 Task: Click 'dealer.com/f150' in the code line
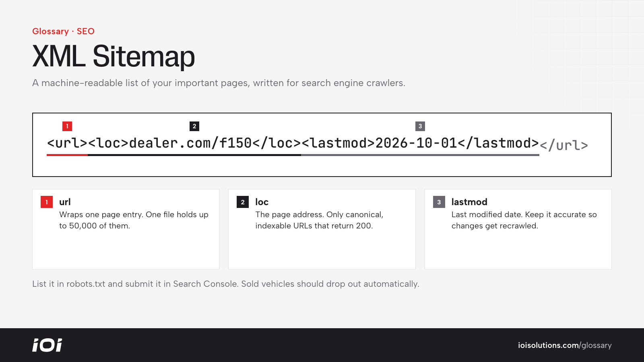(x=190, y=143)
